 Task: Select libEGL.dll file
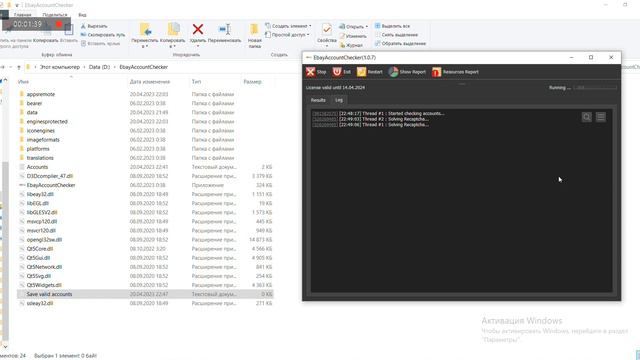click(38, 203)
